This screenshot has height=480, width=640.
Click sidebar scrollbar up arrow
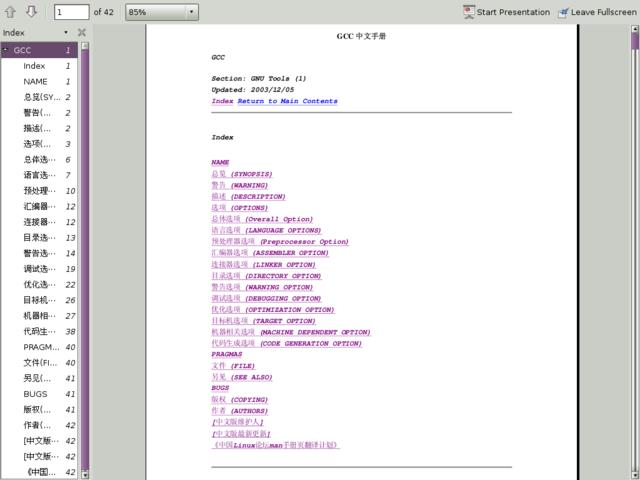point(85,46)
